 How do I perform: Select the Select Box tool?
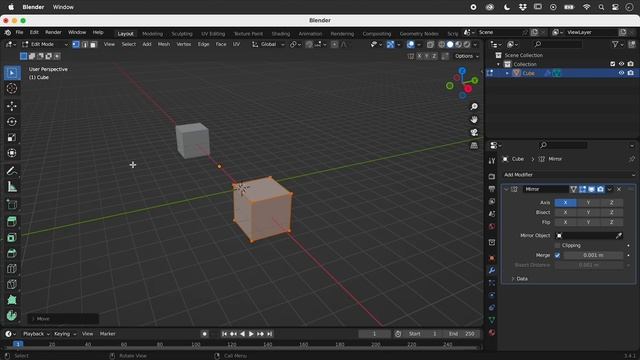point(12,73)
